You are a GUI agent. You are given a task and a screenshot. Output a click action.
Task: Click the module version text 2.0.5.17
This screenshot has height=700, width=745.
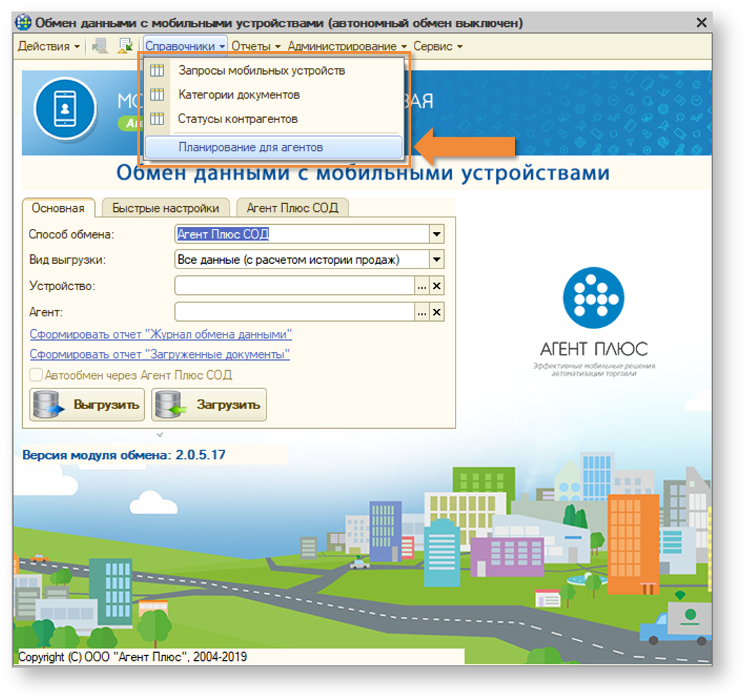(x=201, y=455)
